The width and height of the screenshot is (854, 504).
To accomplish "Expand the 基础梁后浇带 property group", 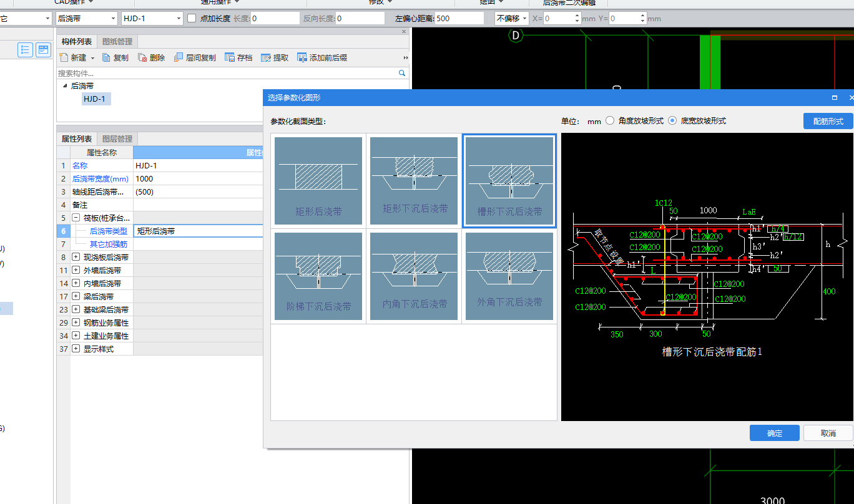I will 76,309.
